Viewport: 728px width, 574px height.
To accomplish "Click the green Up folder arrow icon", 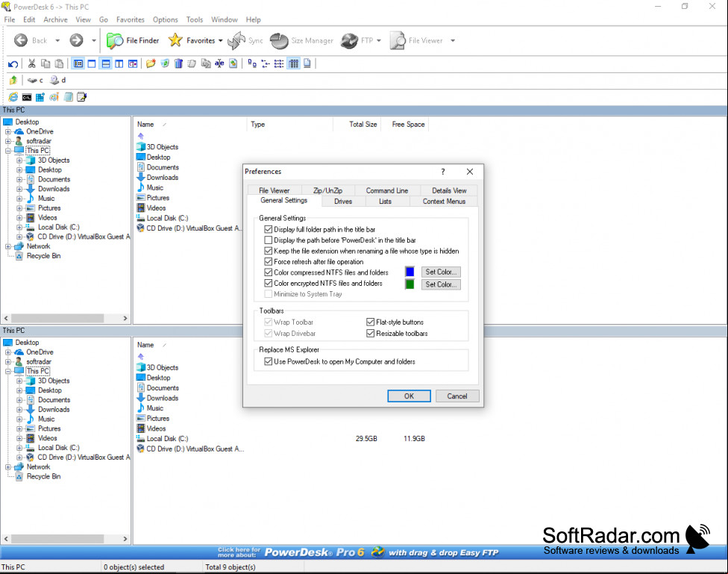I will pyautogui.click(x=13, y=81).
